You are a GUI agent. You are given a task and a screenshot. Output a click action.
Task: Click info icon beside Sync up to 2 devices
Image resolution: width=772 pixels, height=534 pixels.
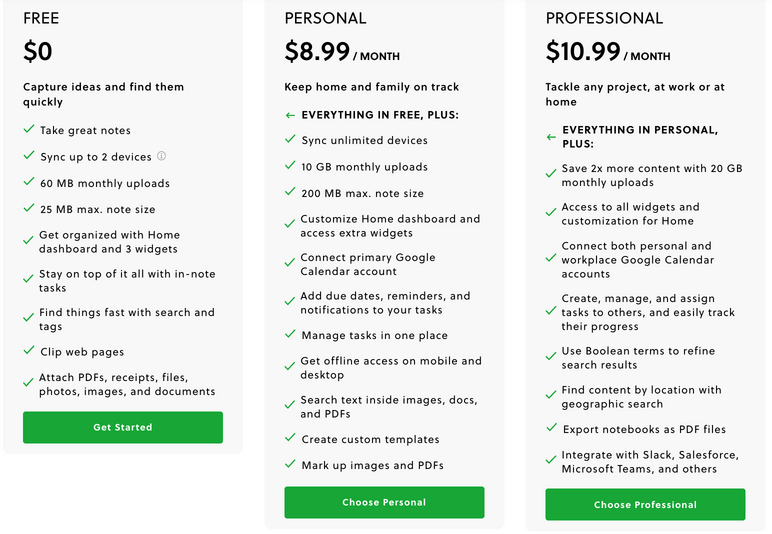pyautogui.click(x=161, y=156)
